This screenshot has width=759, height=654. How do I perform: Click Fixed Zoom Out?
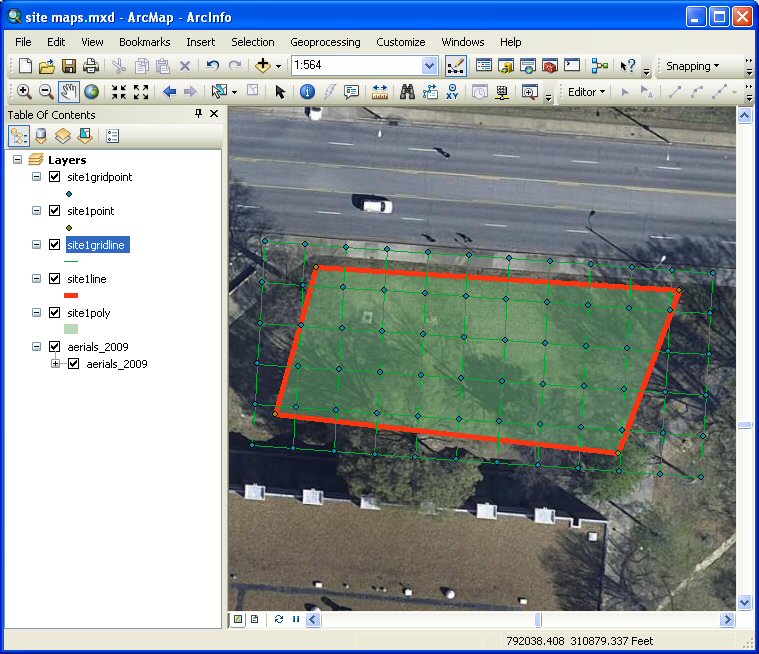141,91
